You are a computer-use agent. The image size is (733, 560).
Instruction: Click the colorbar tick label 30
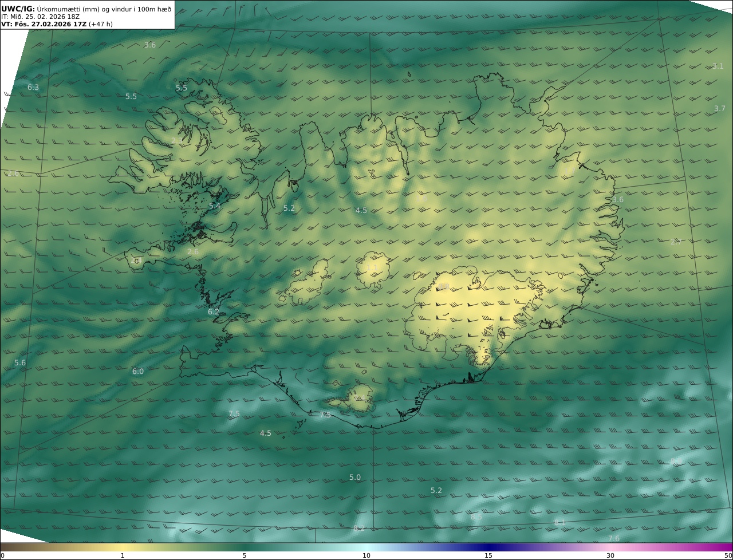[x=610, y=555]
